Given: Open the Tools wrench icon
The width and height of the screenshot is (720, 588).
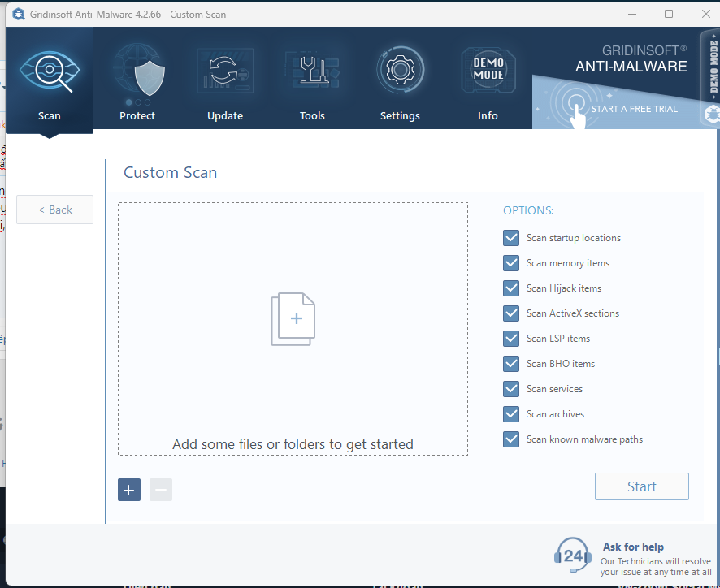Looking at the screenshot, I should (313, 71).
